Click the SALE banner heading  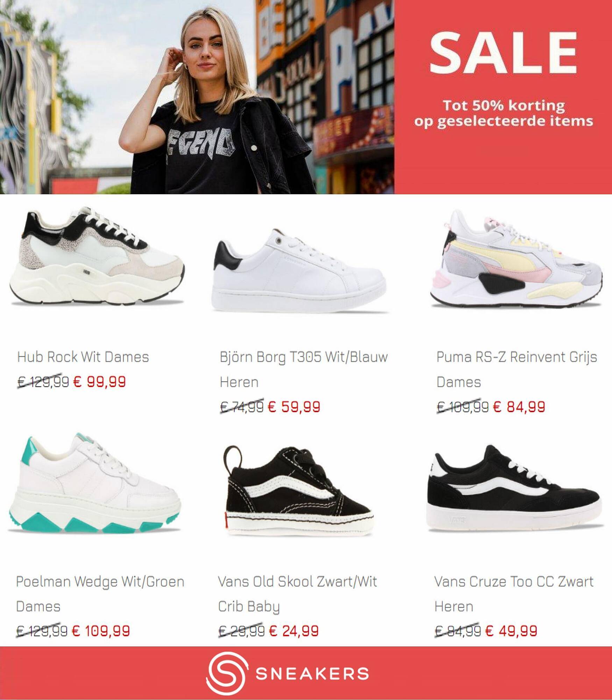pos(503,53)
